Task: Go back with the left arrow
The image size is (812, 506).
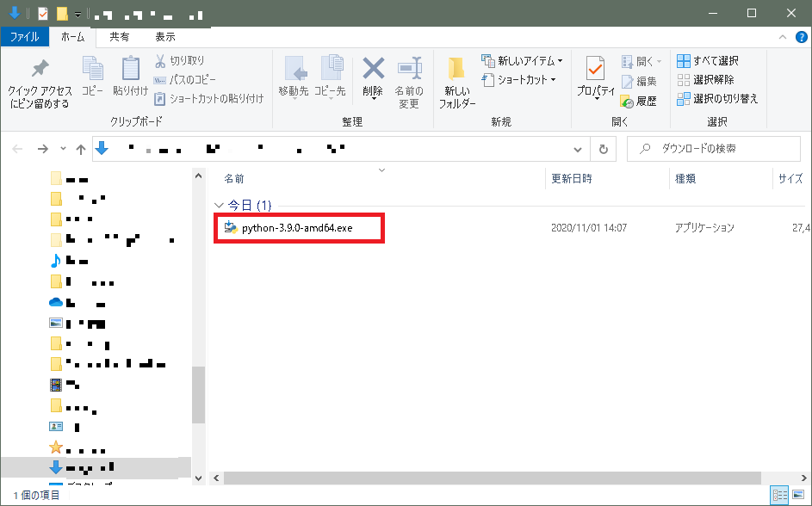Action: (x=17, y=150)
